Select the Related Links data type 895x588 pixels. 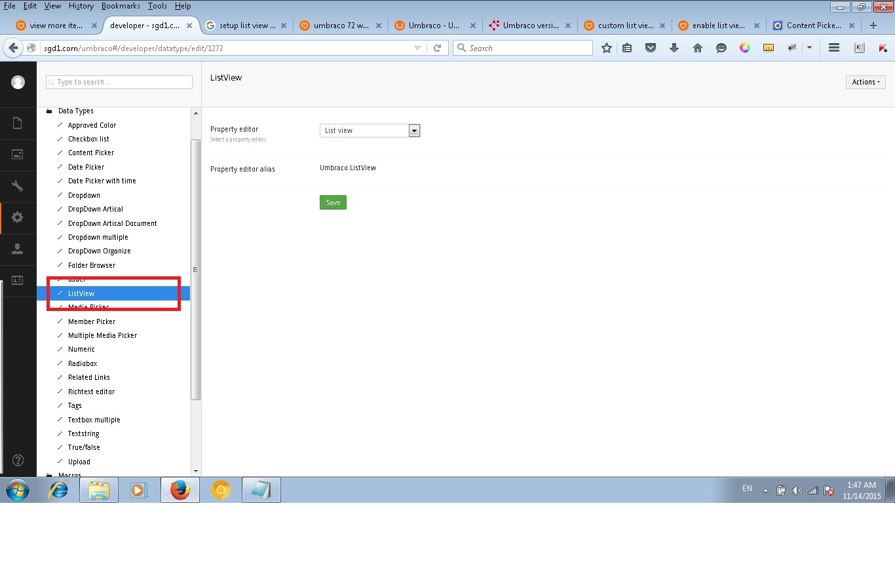click(89, 377)
